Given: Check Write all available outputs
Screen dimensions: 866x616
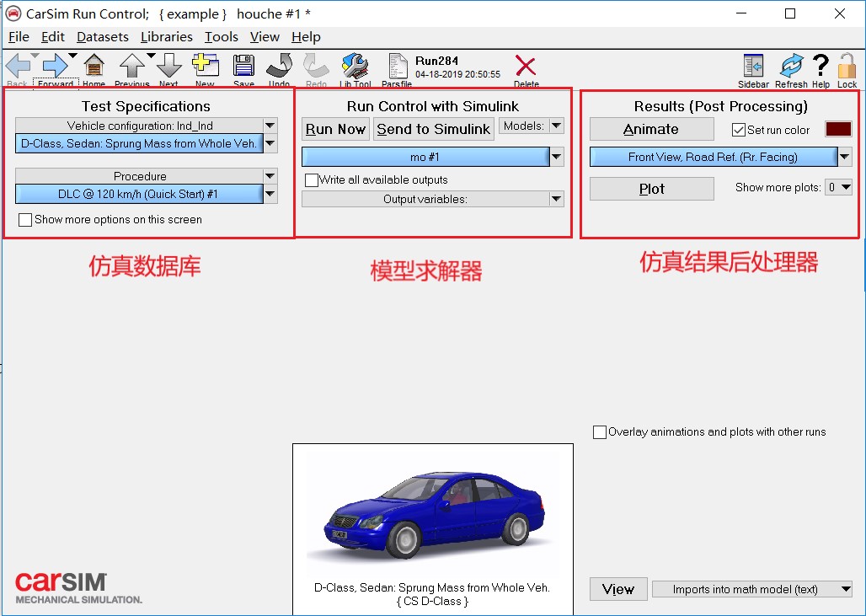Looking at the screenshot, I should pos(312,180).
